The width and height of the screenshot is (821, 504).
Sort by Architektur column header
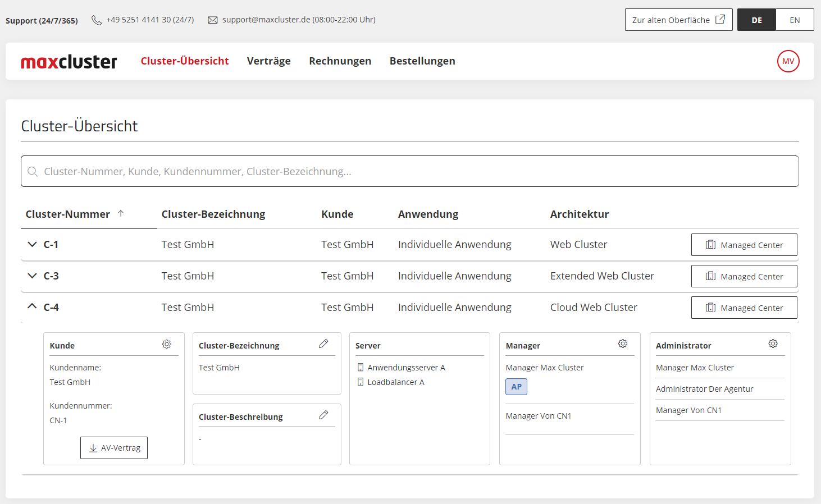tap(580, 214)
